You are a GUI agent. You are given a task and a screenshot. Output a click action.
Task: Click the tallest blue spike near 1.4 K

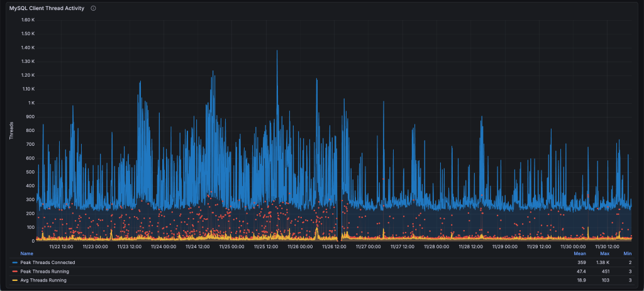(x=277, y=53)
